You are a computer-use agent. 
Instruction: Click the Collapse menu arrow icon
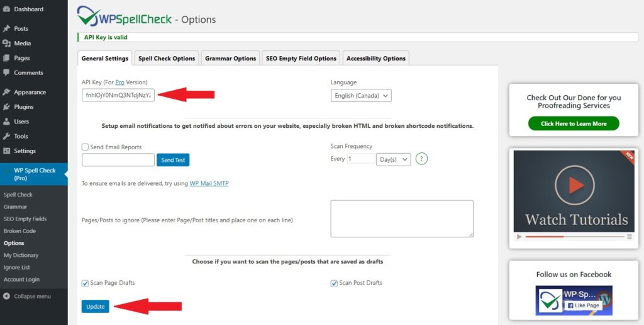[x=6, y=296]
